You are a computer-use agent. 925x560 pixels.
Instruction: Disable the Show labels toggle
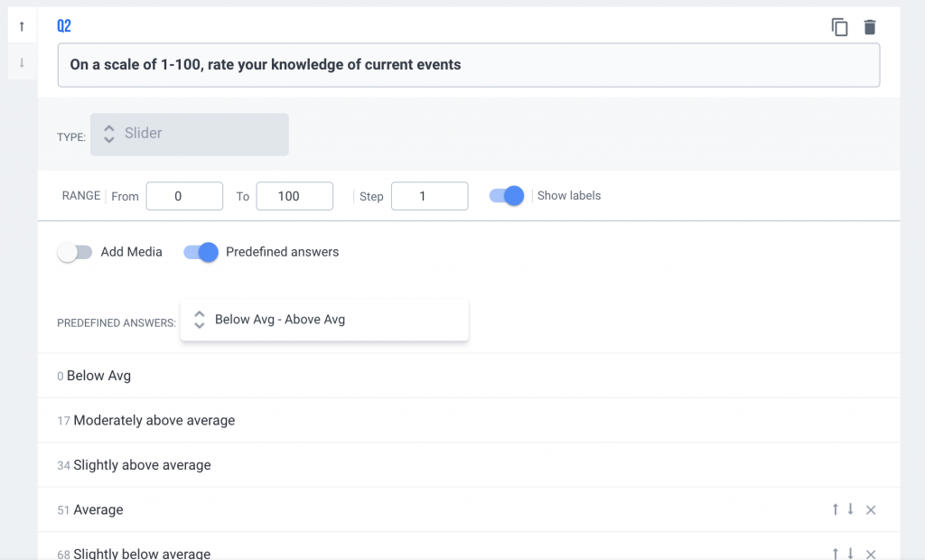(507, 196)
